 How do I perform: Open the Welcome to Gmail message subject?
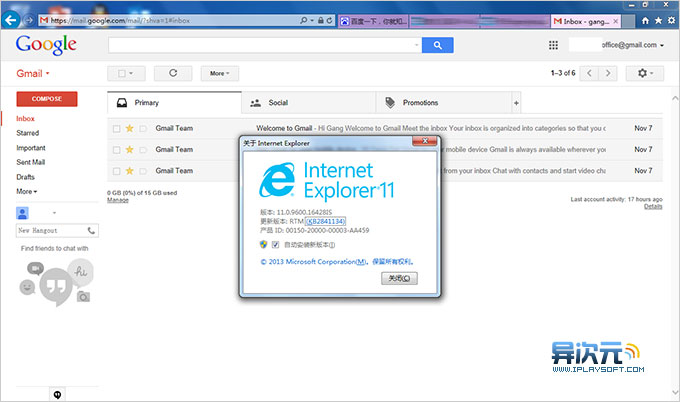(x=284, y=128)
